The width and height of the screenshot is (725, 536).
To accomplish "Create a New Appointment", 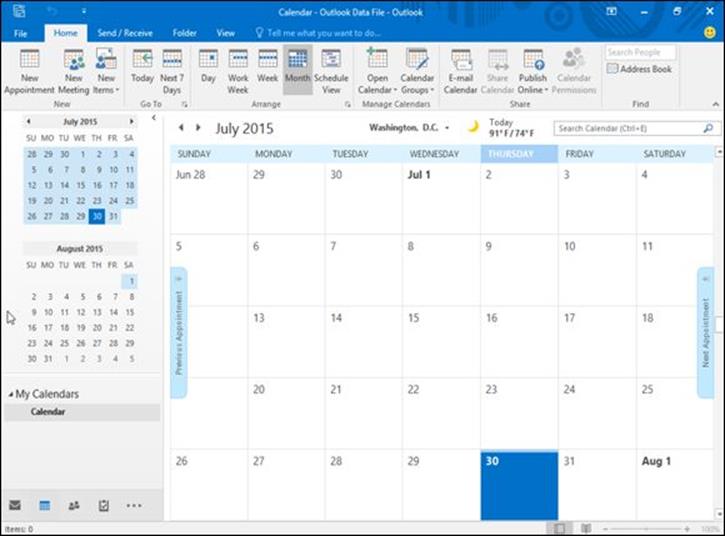I will click(x=29, y=71).
